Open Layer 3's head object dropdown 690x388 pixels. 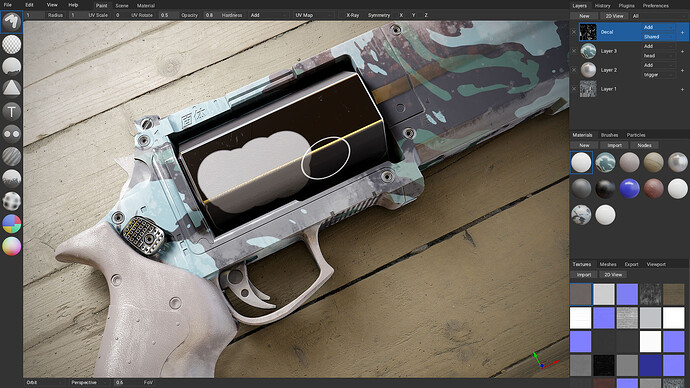tap(658, 56)
